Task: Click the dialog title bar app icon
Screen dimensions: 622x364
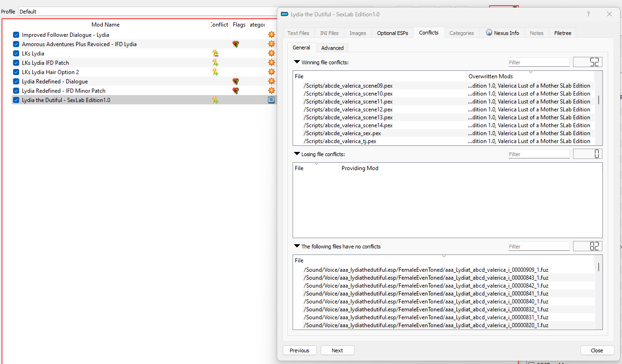Action: tap(285, 14)
